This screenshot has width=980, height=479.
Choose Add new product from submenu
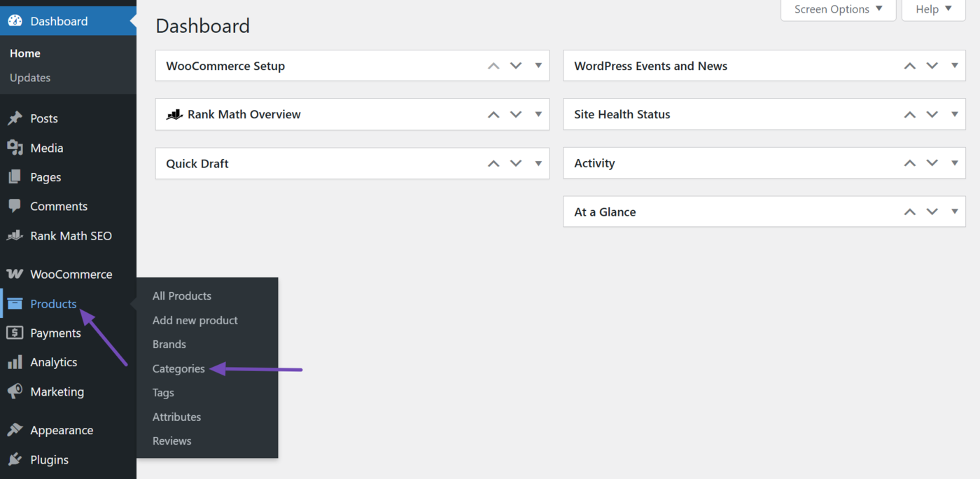195,321
